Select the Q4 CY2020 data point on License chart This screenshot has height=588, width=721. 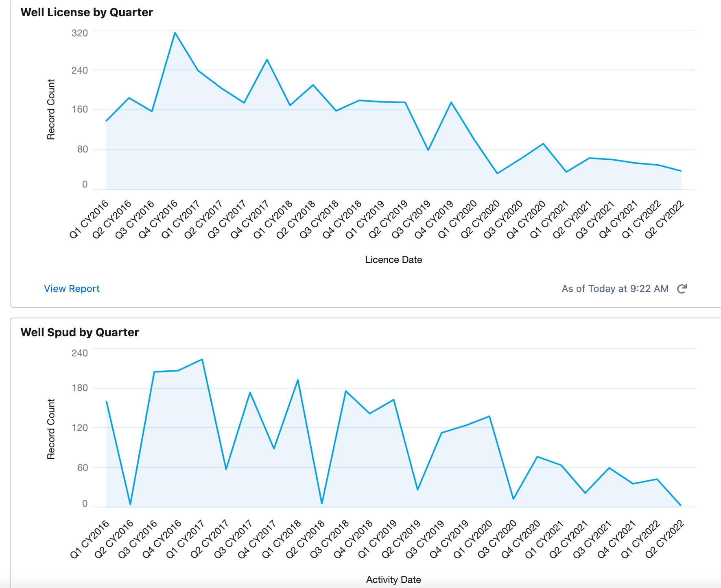[x=543, y=144]
